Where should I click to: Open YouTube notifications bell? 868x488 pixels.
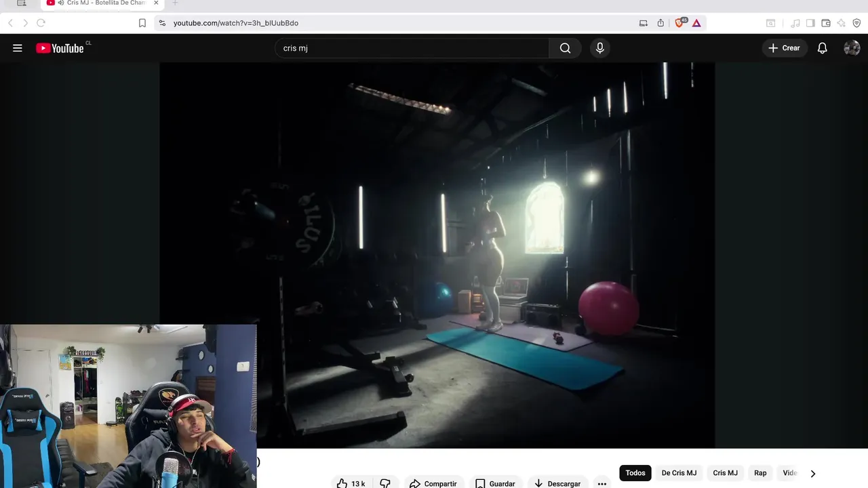[x=822, y=48]
